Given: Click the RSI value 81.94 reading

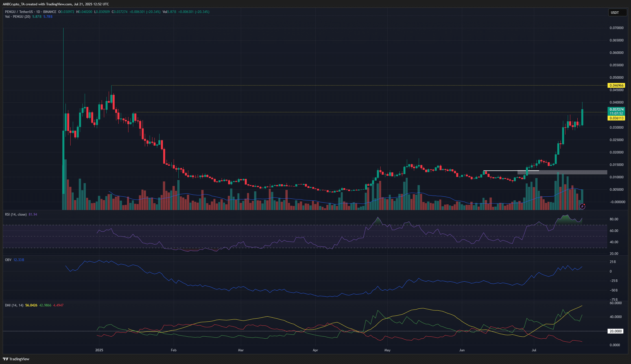Looking at the screenshot, I should point(33,214).
